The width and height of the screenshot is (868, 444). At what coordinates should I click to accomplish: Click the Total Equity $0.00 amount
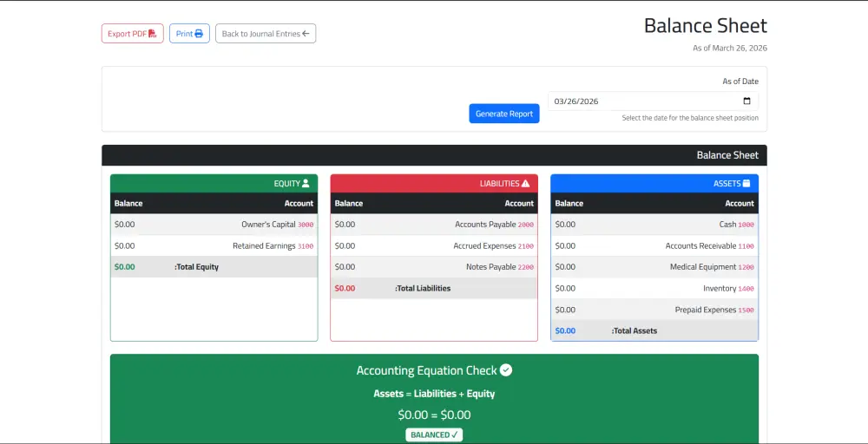point(124,267)
